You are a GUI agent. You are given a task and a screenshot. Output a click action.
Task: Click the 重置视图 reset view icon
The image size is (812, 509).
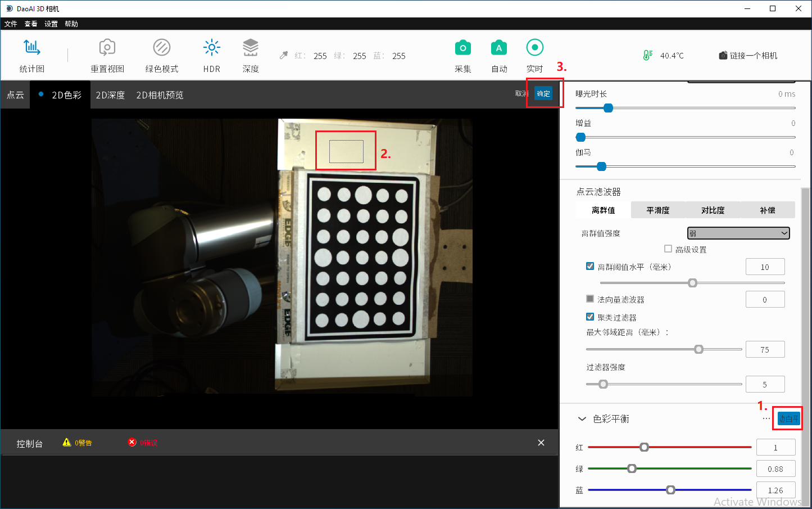[107, 48]
